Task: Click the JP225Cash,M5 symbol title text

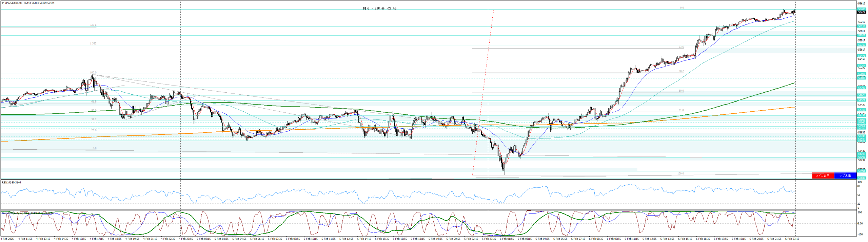Action: (14, 3)
